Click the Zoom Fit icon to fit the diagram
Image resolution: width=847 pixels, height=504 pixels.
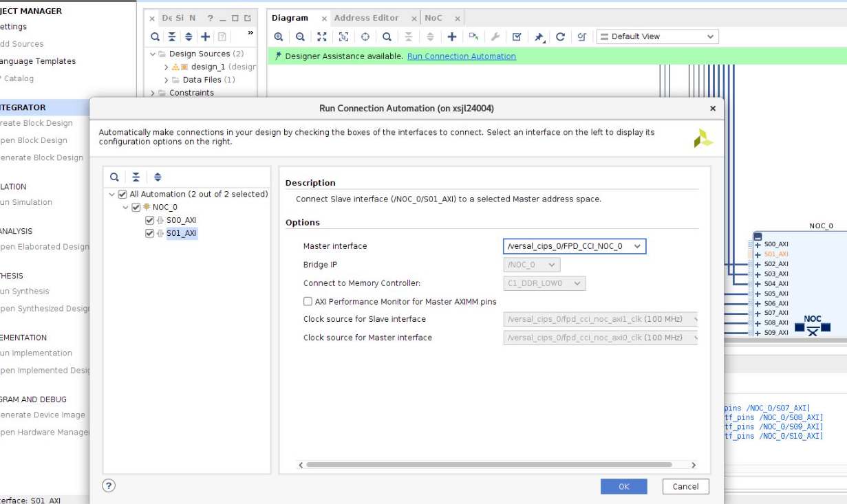tap(321, 36)
